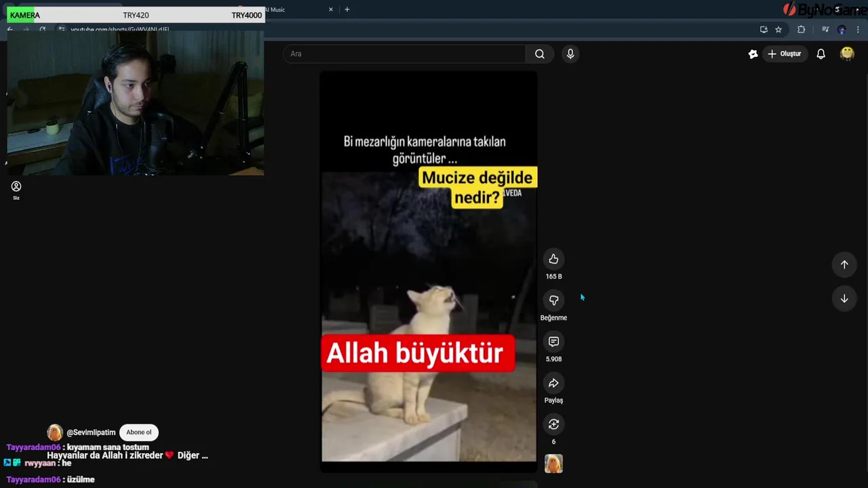Click the @Sevimlipatim channel avatar
This screenshot has height=488, width=868.
(55, 432)
